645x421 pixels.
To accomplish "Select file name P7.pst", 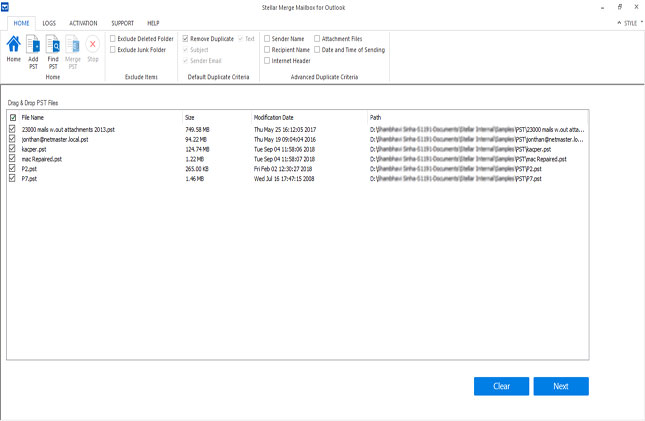I will [29, 179].
